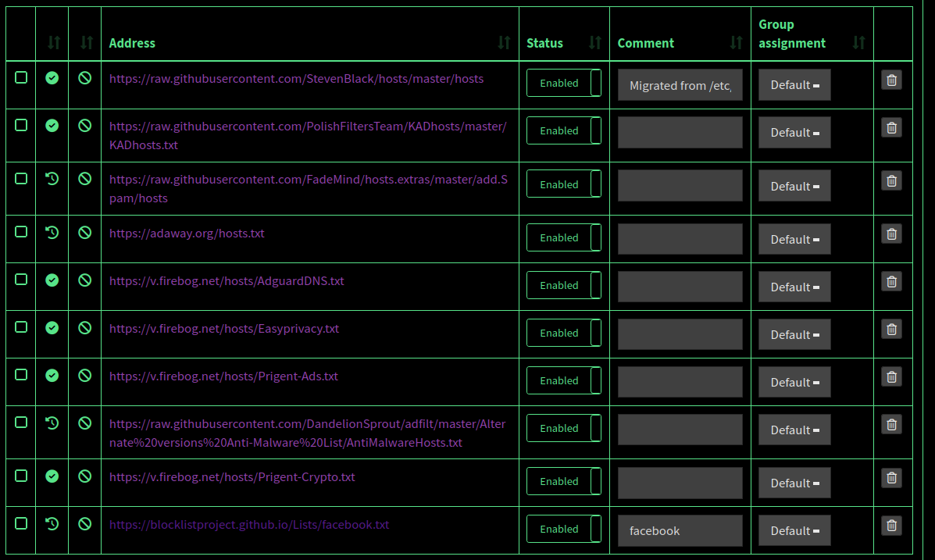Click comment field containing 'facebook'
The height and width of the screenshot is (560, 935).
pos(680,531)
